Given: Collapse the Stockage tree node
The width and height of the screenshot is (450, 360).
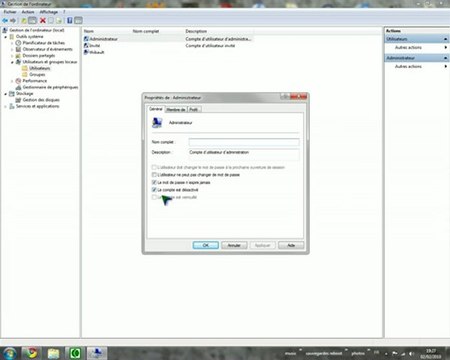Looking at the screenshot, I should 6,94.
